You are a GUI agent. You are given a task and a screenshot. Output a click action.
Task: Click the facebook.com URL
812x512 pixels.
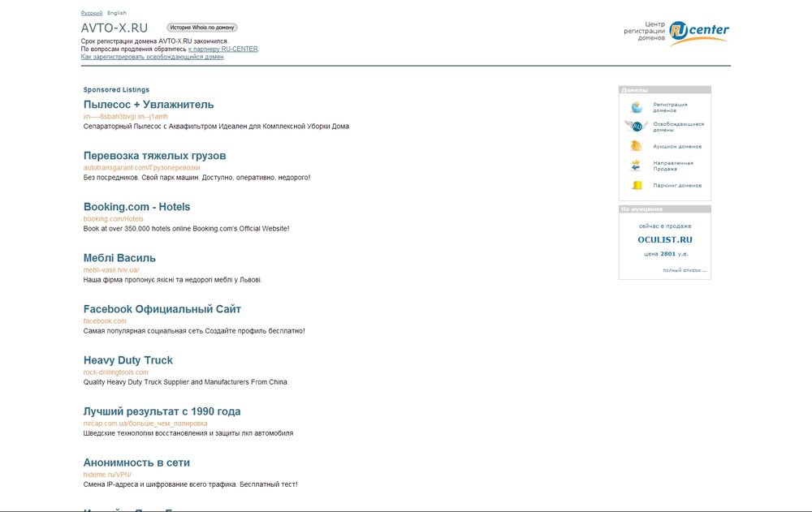pos(105,321)
